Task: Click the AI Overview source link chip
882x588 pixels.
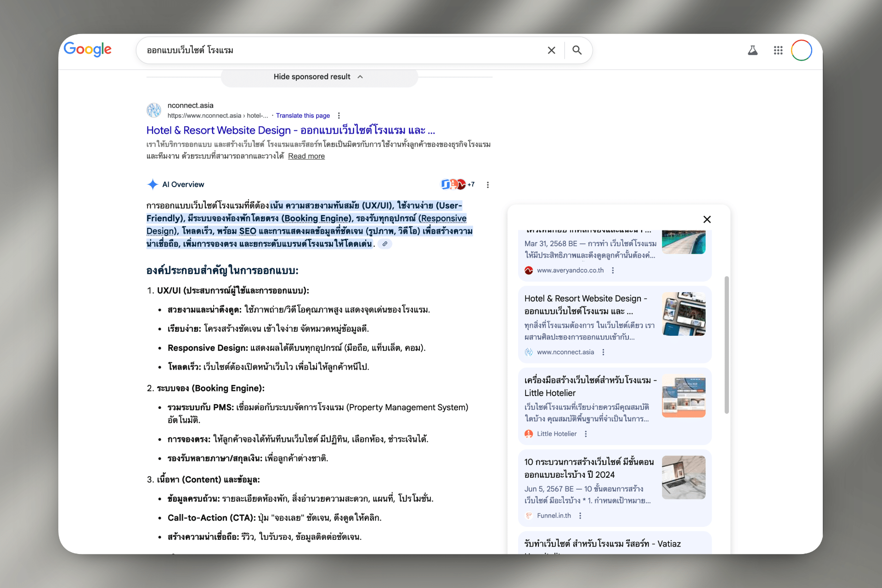Action: (x=385, y=244)
